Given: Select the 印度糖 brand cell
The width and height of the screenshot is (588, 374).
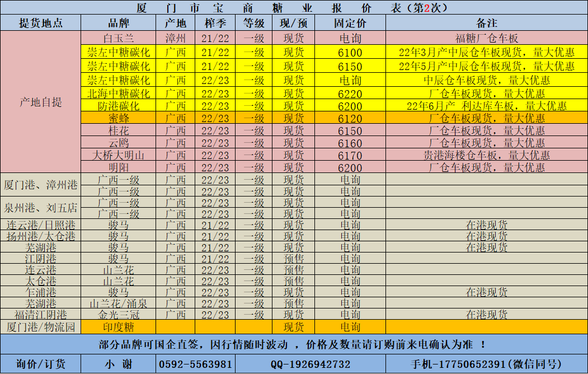Looking at the screenshot, I should (118, 327).
